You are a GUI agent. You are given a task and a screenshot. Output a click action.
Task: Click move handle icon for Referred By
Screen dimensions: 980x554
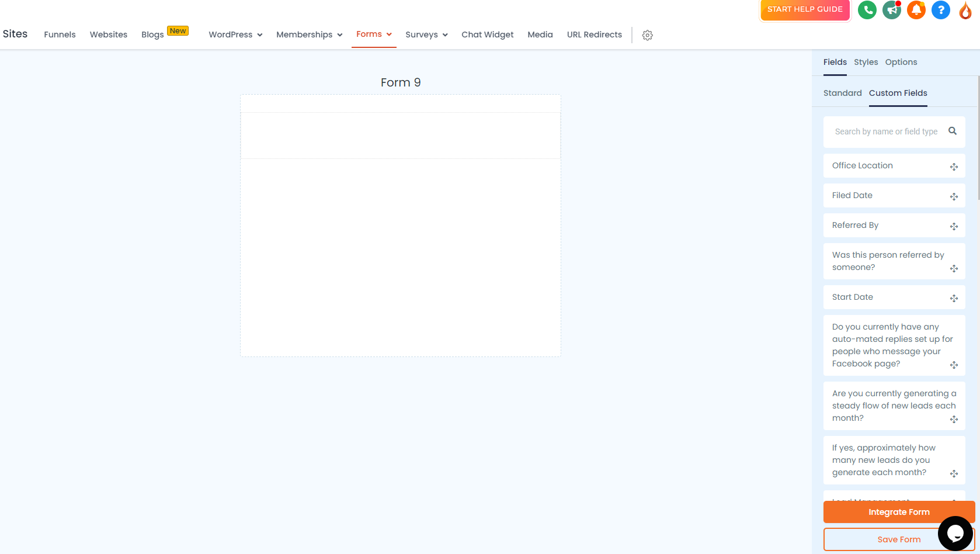(x=954, y=227)
